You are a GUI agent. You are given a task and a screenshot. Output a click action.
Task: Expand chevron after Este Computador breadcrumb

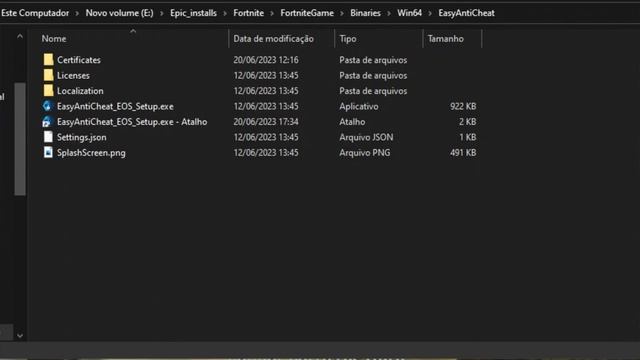(x=77, y=13)
